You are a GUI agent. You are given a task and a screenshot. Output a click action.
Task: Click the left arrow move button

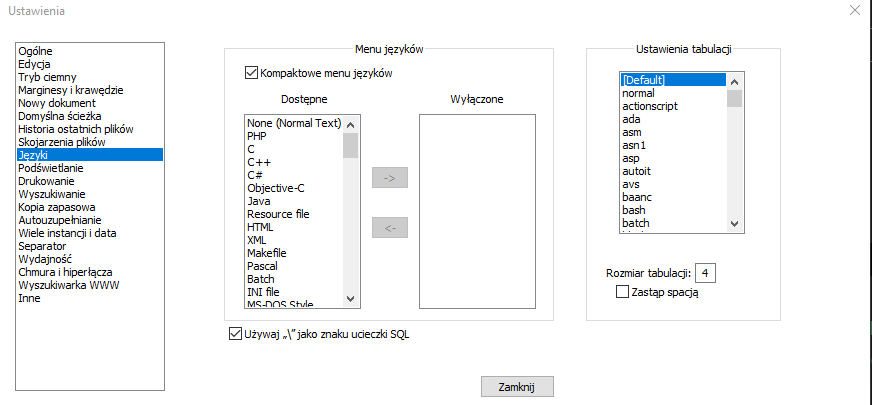(390, 227)
